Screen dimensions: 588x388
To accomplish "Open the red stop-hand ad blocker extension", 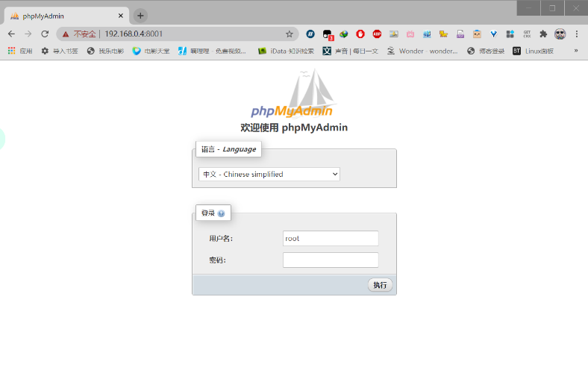I will [x=360, y=34].
